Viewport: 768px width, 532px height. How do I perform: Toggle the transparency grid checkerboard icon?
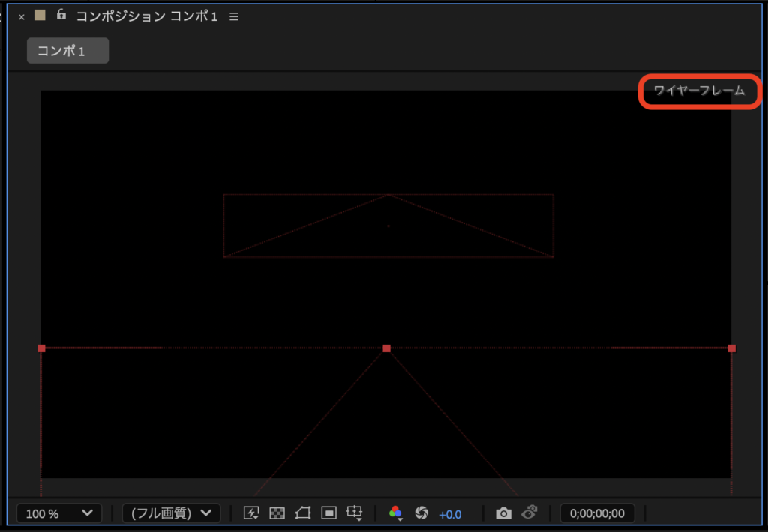pos(277,513)
